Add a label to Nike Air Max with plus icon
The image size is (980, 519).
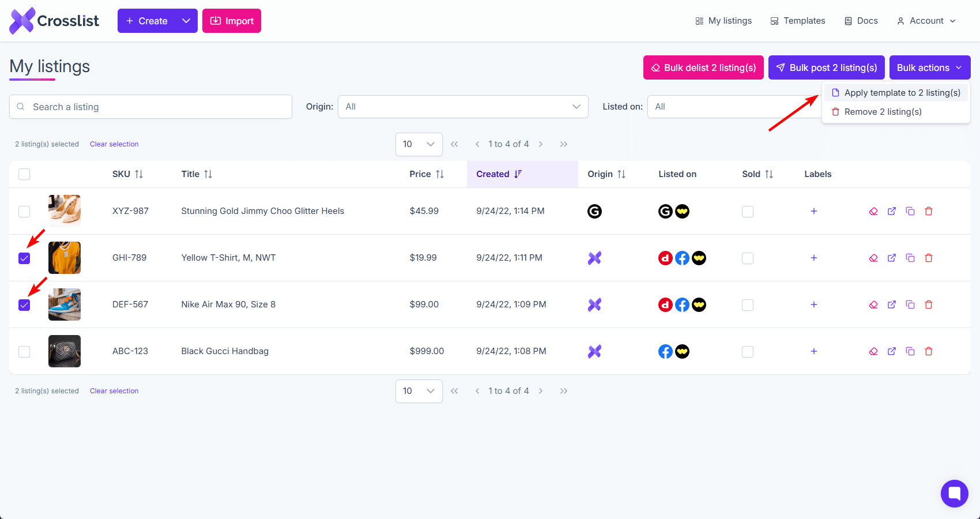pos(814,304)
